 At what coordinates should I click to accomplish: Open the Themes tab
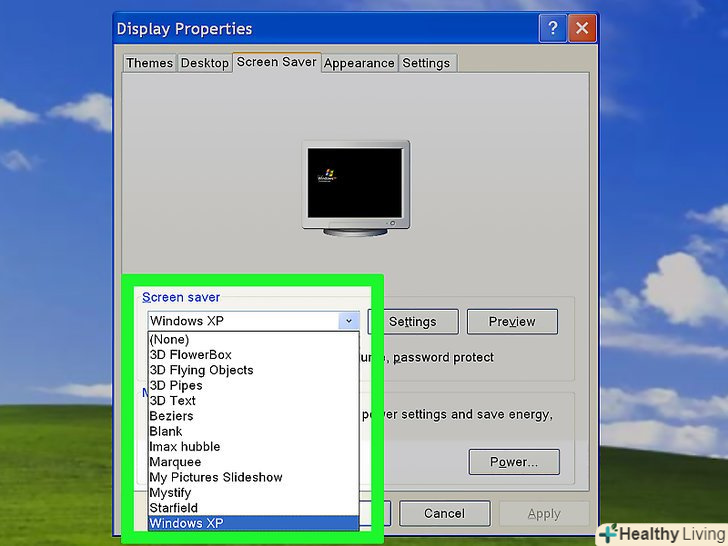tap(150, 63)
